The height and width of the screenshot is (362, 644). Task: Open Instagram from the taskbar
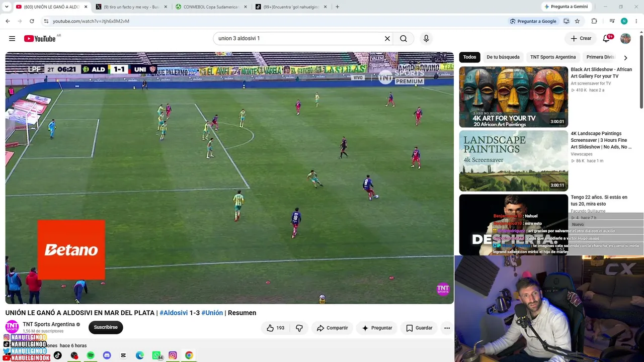[173, 355]
